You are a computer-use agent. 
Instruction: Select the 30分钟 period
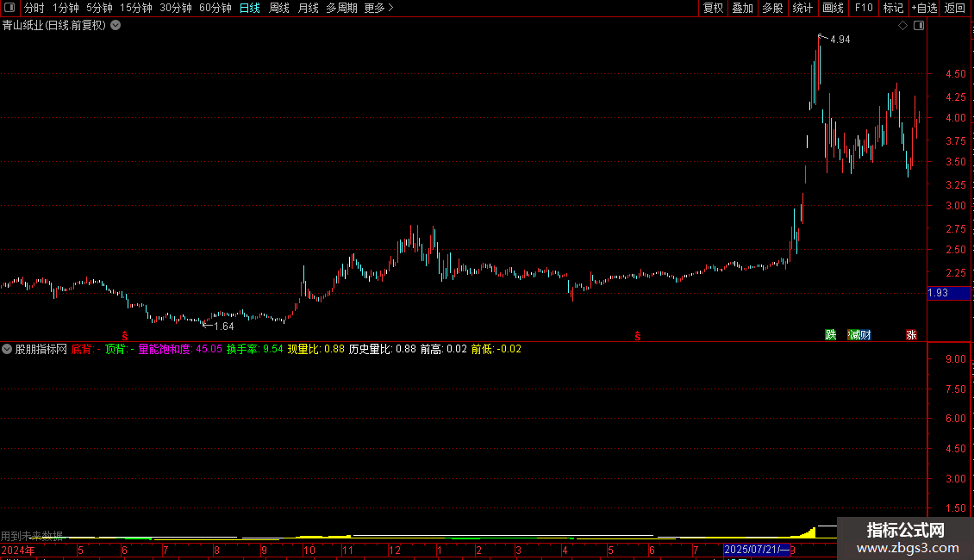[176, 8]
